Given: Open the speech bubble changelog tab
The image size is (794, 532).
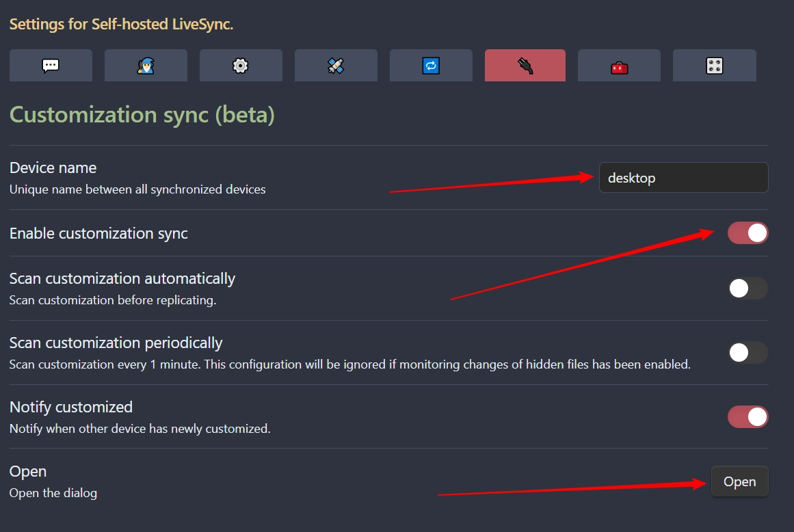Looking at the screenshot, I should pyautogui.click(x=51, y=65).
